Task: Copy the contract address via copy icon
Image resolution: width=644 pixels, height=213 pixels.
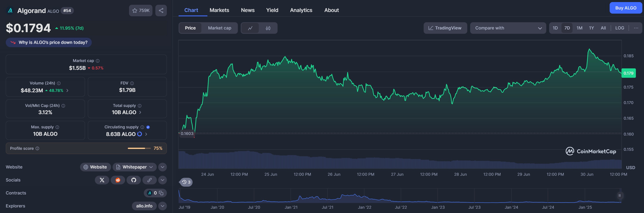Action: tap(161, 193)
